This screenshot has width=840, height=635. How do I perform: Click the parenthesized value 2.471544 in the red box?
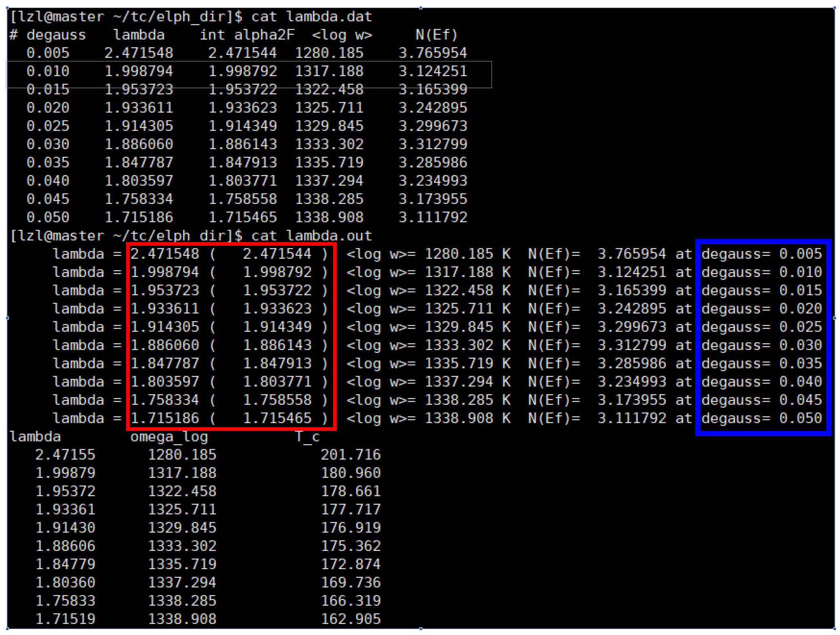pos(277,254)
